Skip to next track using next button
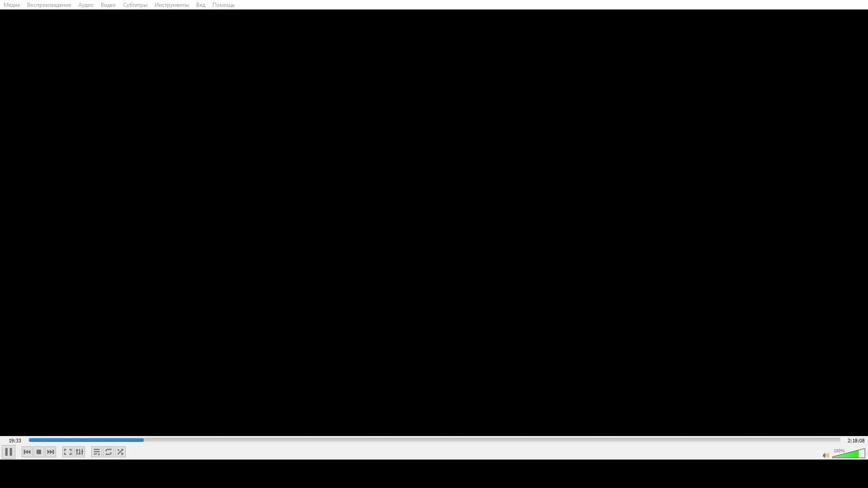 (51, 452)
